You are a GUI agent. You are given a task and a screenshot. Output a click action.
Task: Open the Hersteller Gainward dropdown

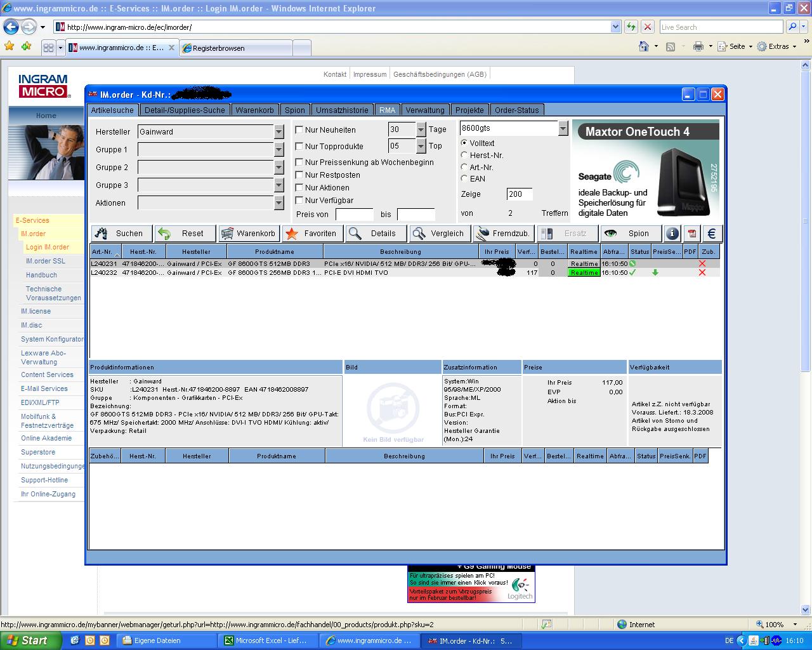[x=278, y=131]
